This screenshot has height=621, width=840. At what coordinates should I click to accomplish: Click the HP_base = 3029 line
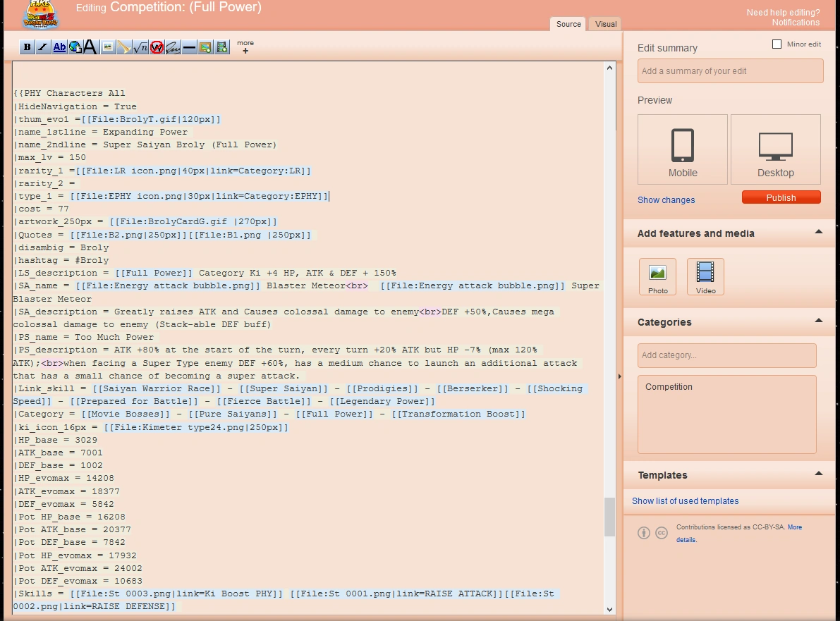(55, 440)
